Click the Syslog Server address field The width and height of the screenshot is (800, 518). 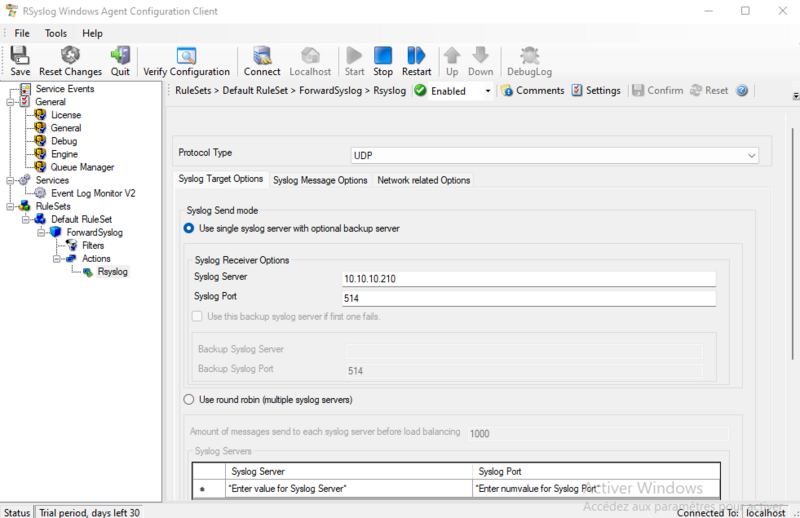point(528,279)
